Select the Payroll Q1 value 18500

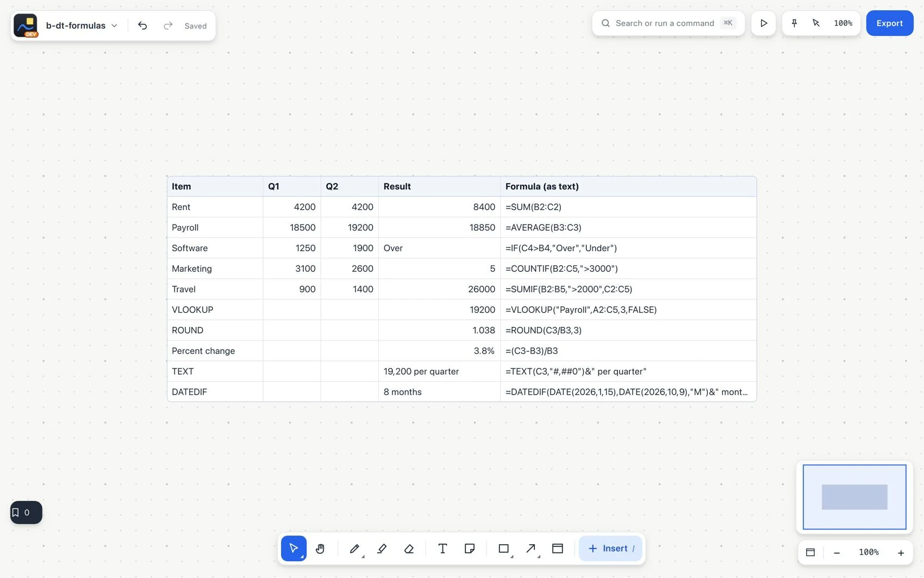(x=292, y=228)
